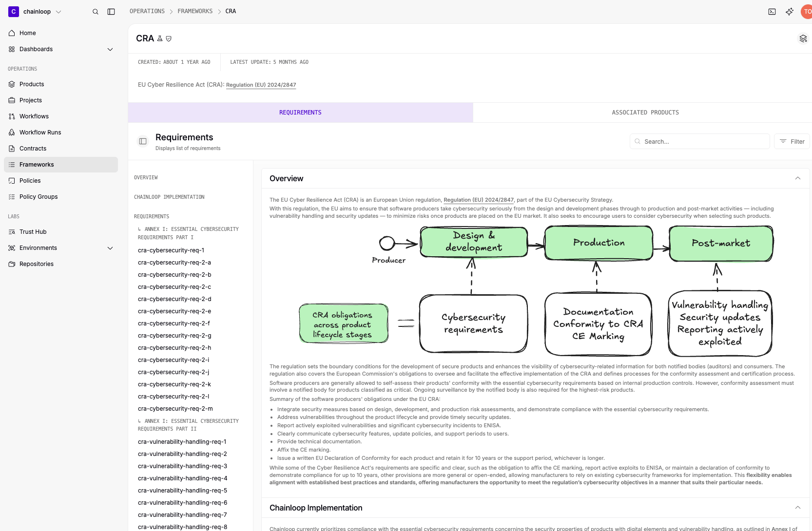The height and width of the screenshot is (531, 812).
Task: Expand the Dashboards menu chevron
Action: (x=110, y=49)
